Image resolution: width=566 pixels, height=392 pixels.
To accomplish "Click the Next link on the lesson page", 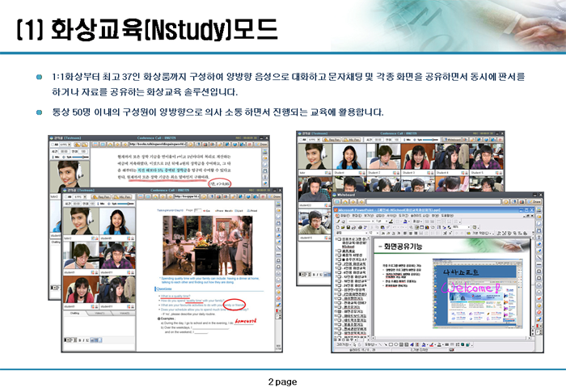I will coord(229,210).
